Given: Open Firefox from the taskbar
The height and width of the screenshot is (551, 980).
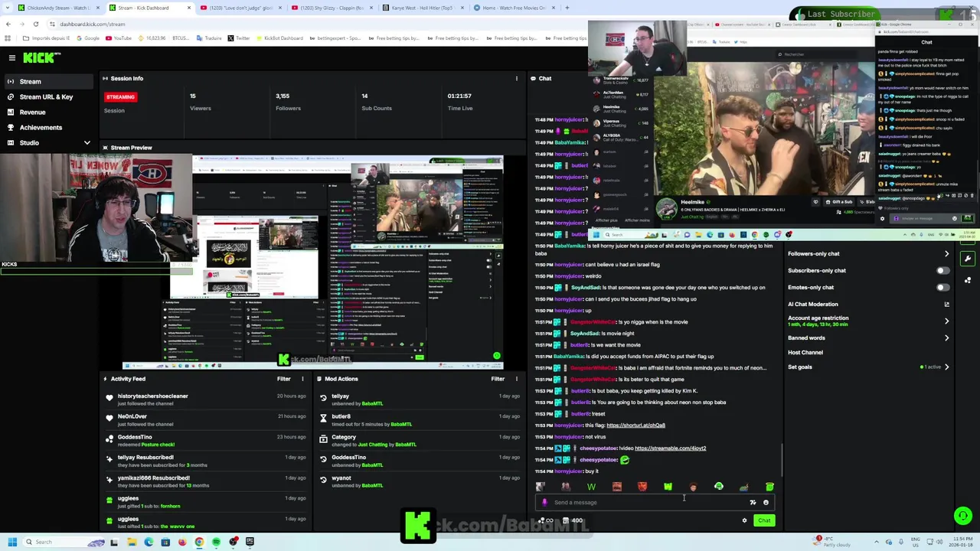Looking at the screenshot, I should point(182,543).
